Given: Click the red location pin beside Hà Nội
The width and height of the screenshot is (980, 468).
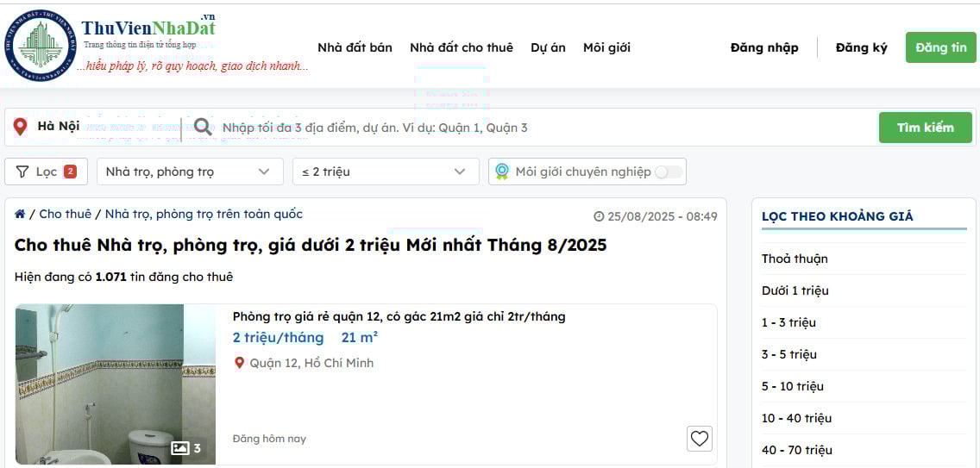Looking at the screenshot, I should click(x=20, y=128).
